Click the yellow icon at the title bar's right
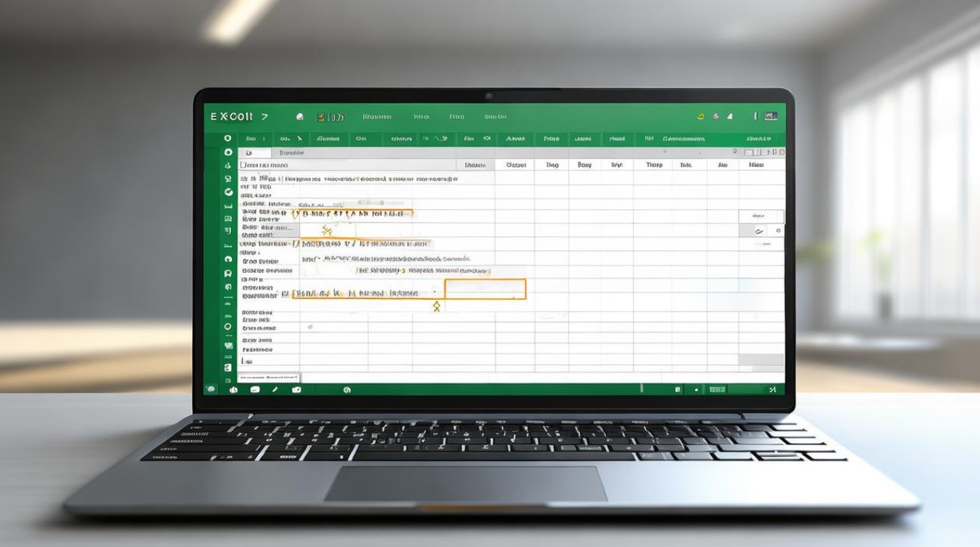 (700, 116)
